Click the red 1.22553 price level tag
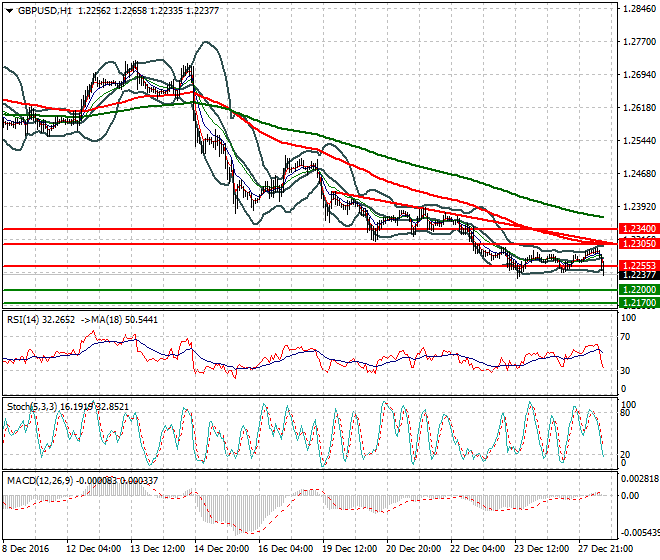This screenshot has width=660, height=560. tap(635, 266)
